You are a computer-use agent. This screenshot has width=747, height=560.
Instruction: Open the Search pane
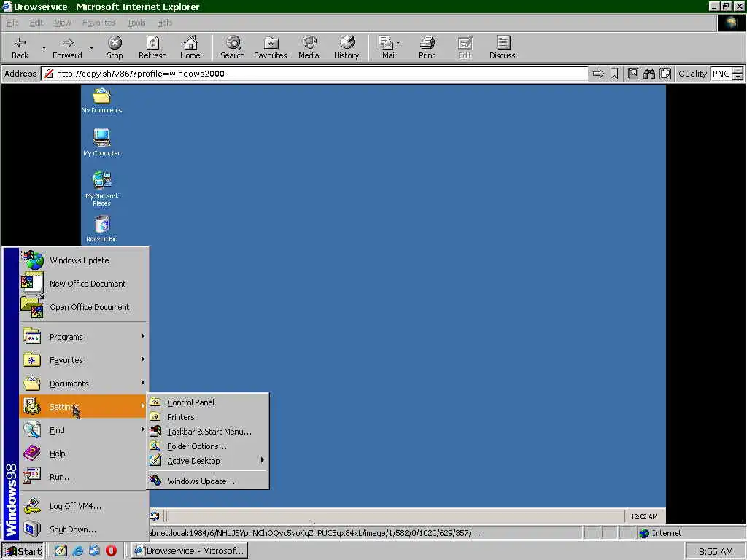233,47
